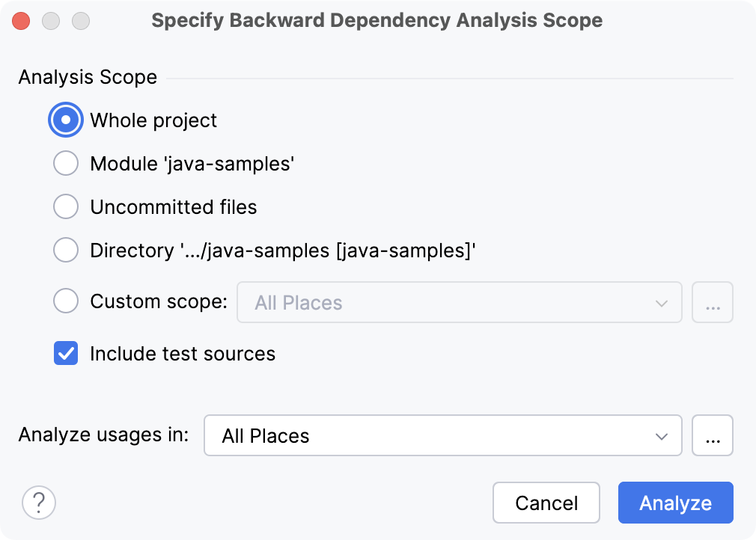Disable Include test sources

point(66,354)
